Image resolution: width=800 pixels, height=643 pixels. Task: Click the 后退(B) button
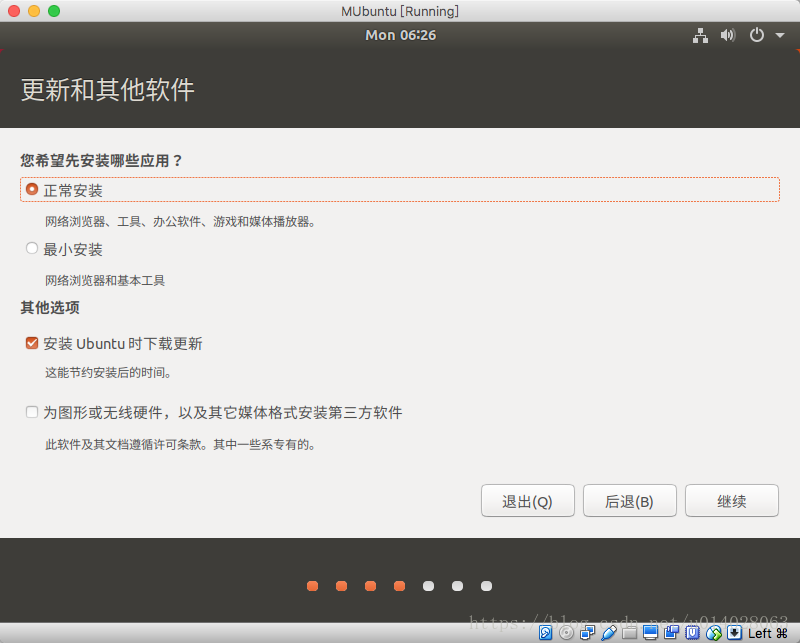630,501
